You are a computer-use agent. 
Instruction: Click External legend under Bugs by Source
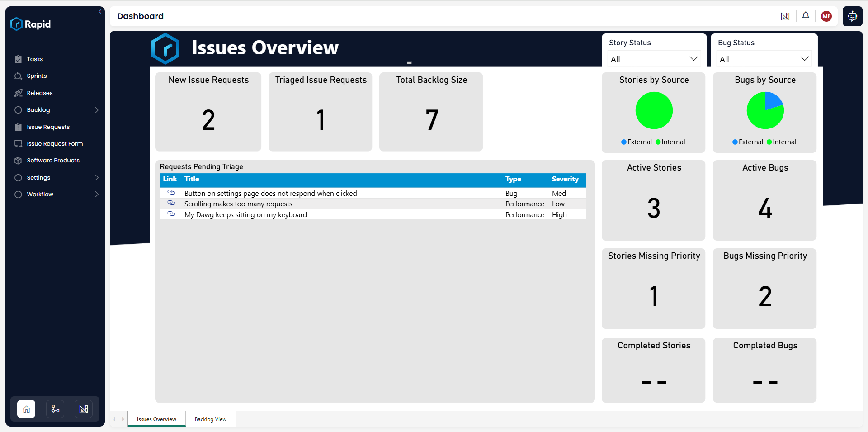point(748,142)
